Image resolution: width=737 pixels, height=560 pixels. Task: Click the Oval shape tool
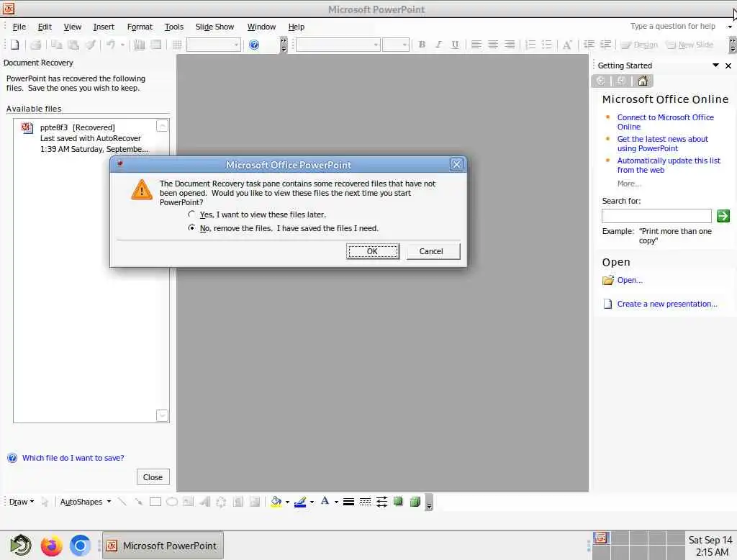[172, 502]
